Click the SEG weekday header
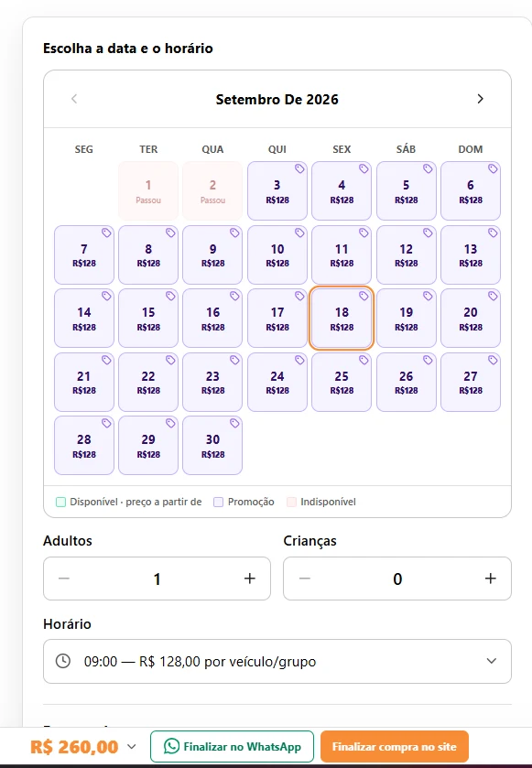Image resolution: width=532 pixels, height=768 pixels. pos(83,149)
